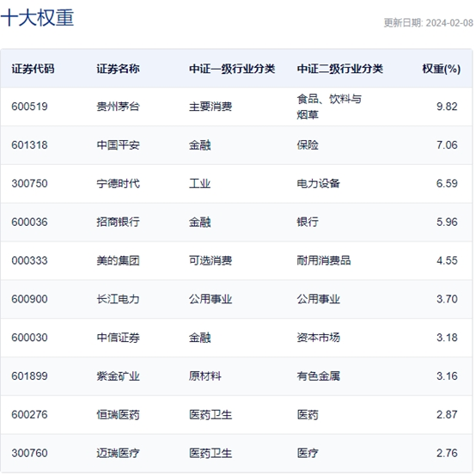
Task: Click security code 300750
Action: [x=29, y=184]
